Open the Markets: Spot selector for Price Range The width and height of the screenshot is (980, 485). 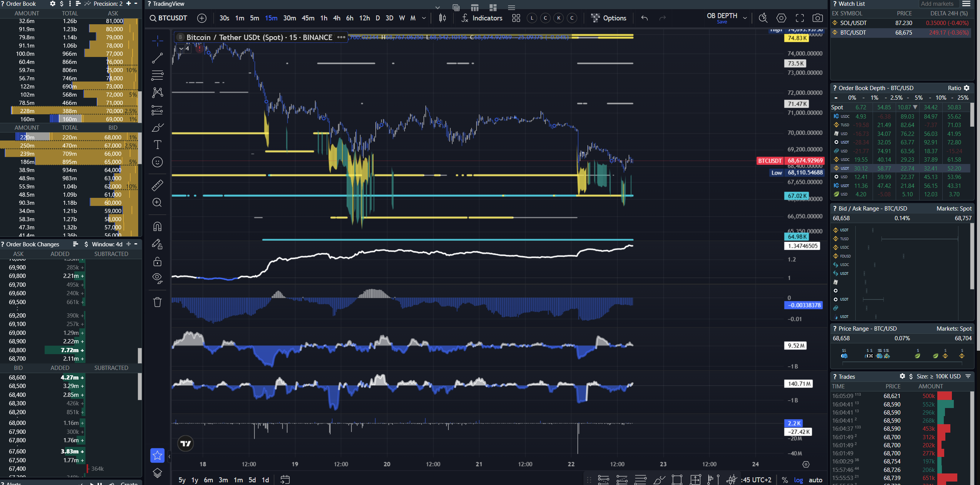click(x=954, y=329)
